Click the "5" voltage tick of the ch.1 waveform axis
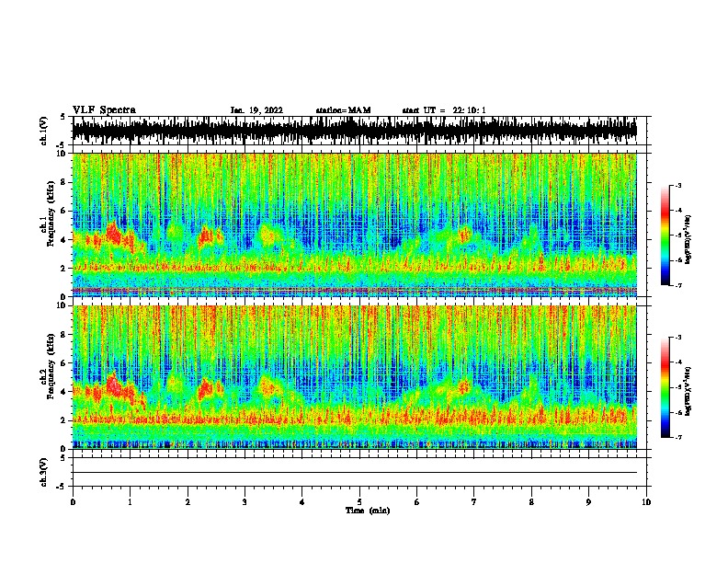The width and height of the screenshot is (728, 563). point(63,117)
